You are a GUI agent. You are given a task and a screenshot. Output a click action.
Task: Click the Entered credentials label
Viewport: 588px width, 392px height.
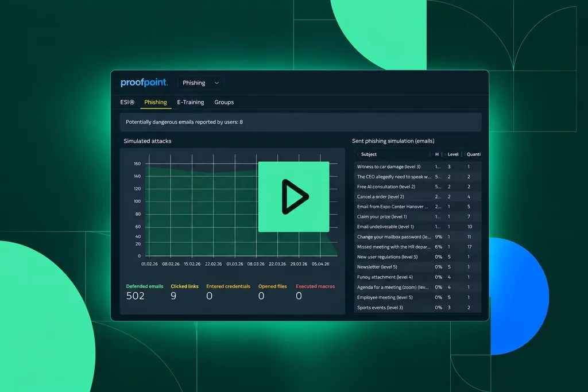[228, 286]
